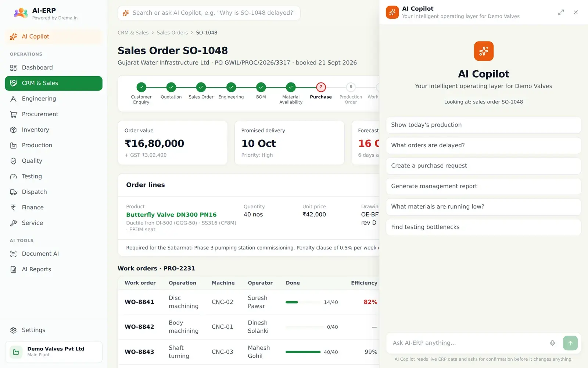588x368 pixels.
Task: Go to Procurement in the sidebar
Action: tap(54, 114)
